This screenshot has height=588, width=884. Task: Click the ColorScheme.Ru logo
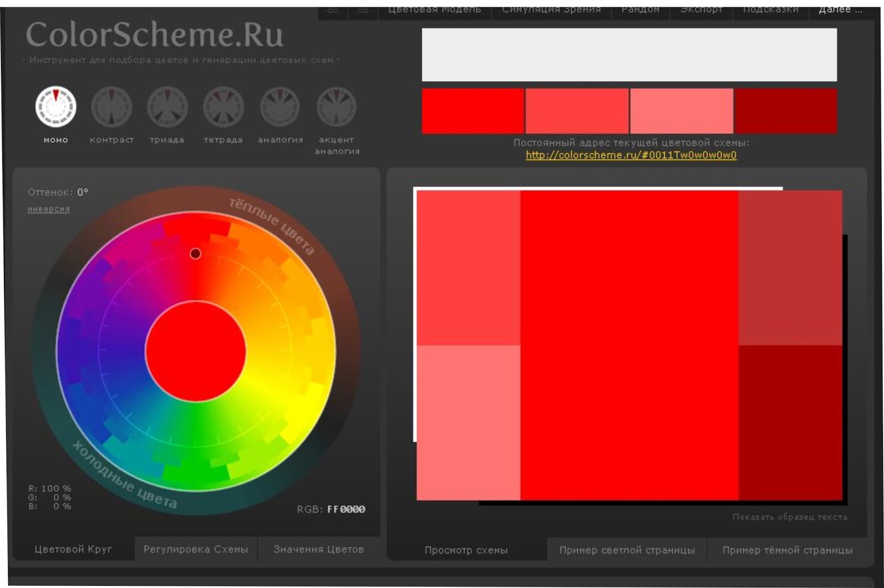155,34
